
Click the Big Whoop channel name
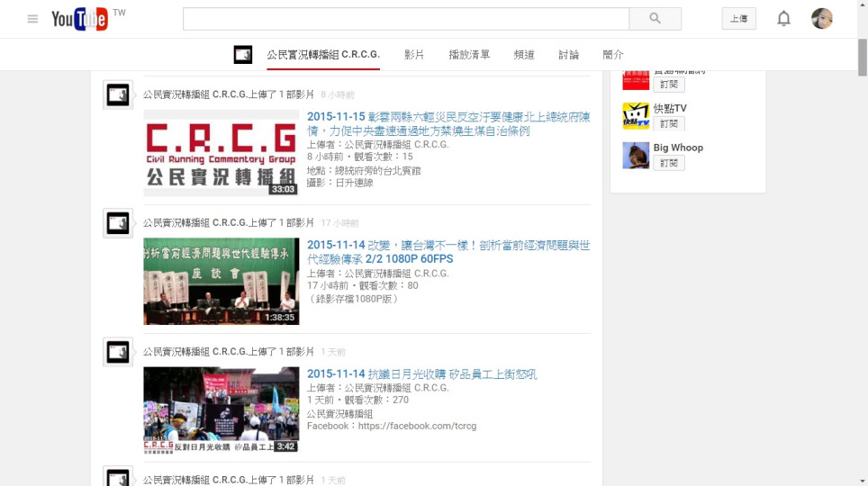pos(678,148)
